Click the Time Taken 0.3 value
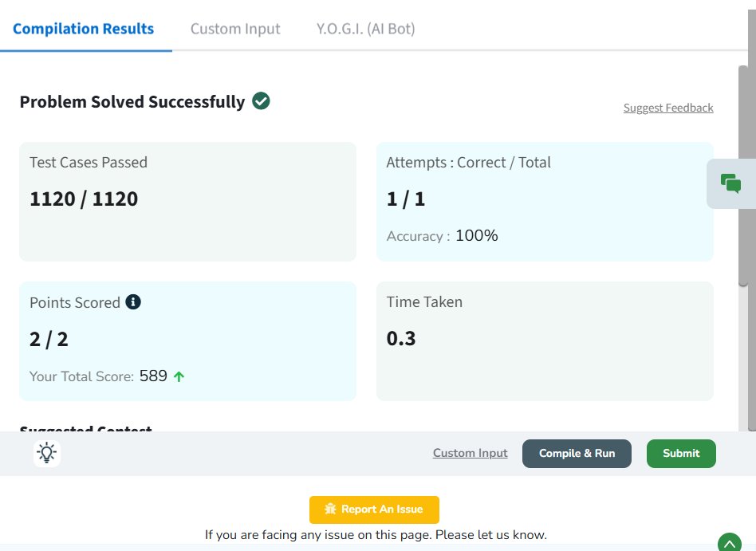 click(x=401, y=338)
